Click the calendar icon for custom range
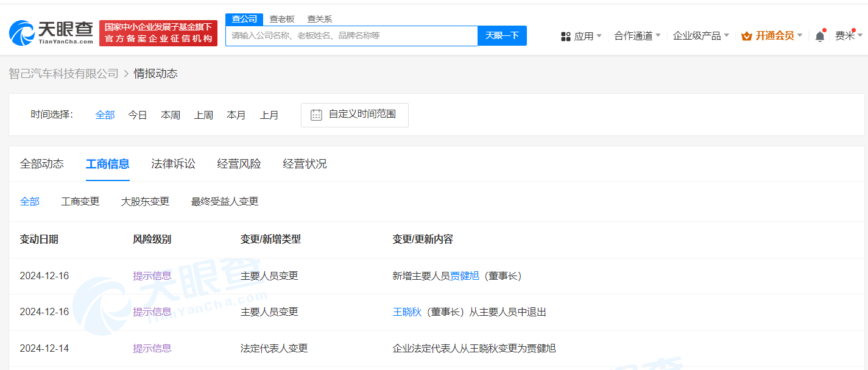Image resolution: width=868 pixels, height=370 pixels. 316,115
